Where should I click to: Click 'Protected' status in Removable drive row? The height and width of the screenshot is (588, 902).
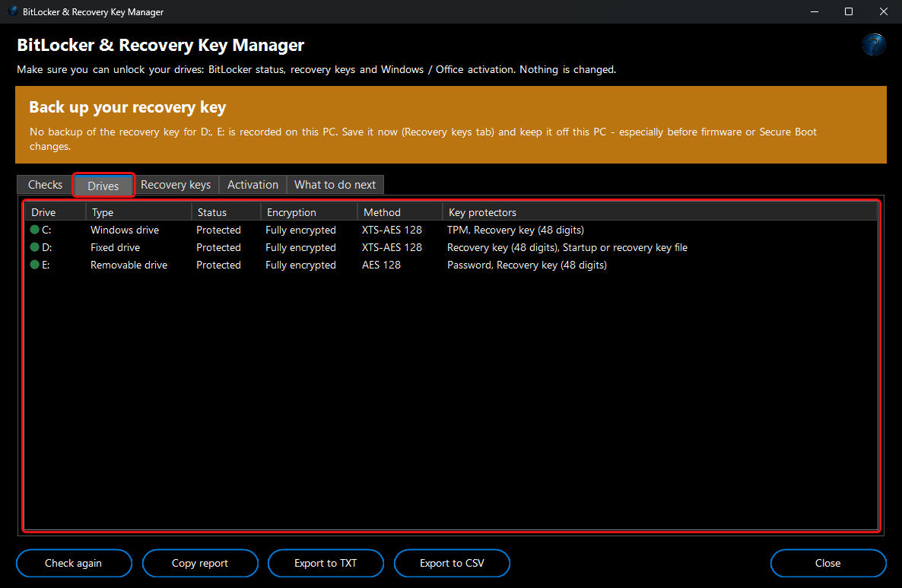pos(218,265)
